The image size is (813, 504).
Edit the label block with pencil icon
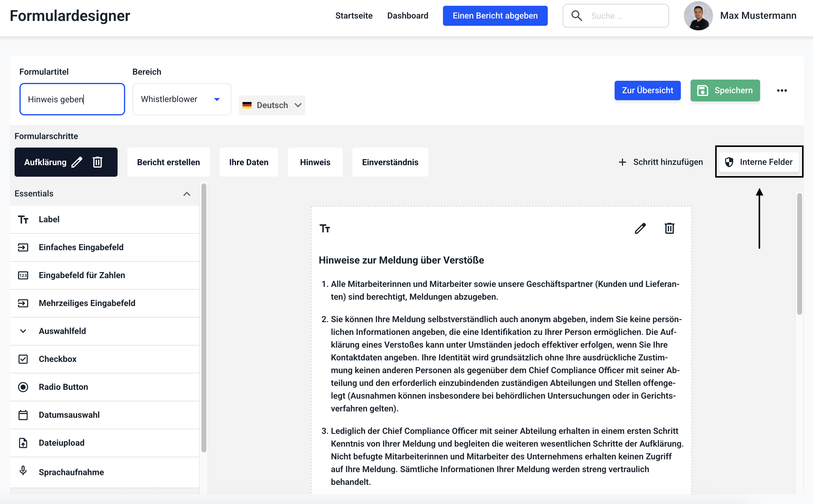click(x=640, y=229)
